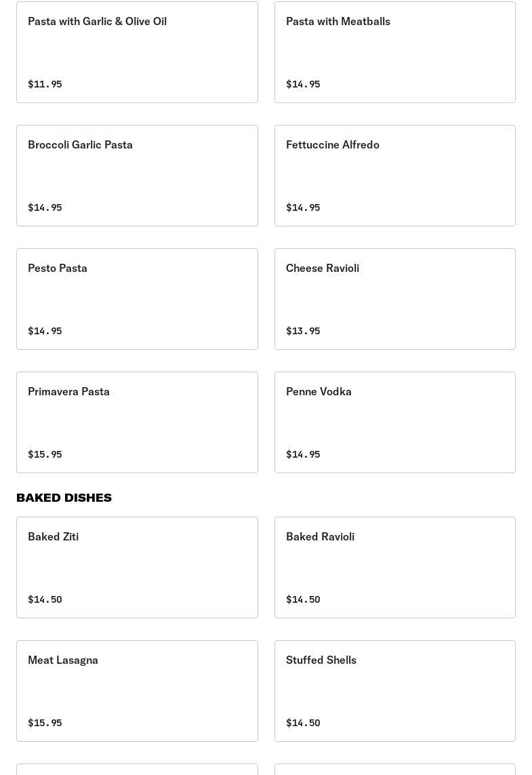Open the Baked Ziti card
The width and height of the screenshot is (532, 775).
click(x=137, y=568)
